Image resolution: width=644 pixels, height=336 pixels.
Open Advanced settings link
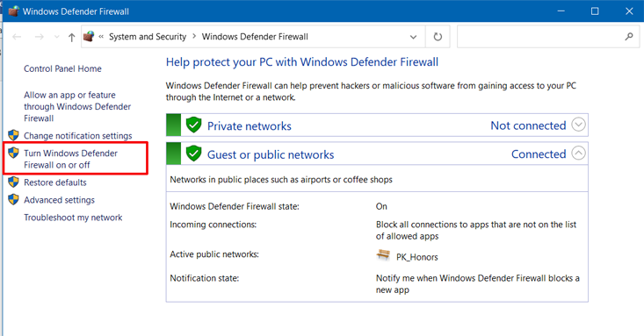click(x=59, y=200)
